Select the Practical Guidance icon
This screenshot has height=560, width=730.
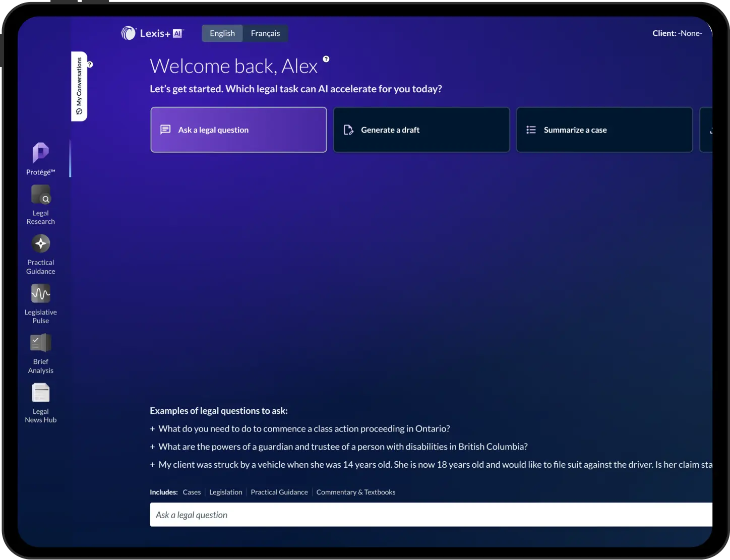tap(40, 244)
